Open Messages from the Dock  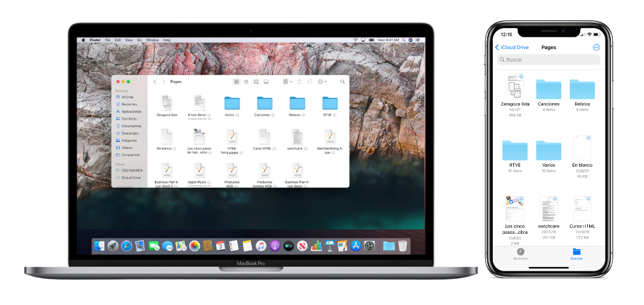(x=167, y=246)
